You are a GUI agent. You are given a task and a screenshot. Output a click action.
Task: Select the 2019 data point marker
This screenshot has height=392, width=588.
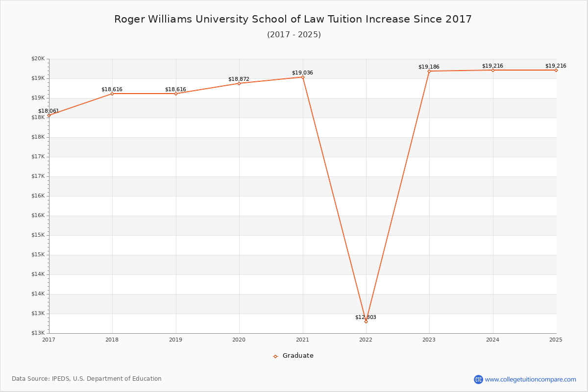(176, 94)
